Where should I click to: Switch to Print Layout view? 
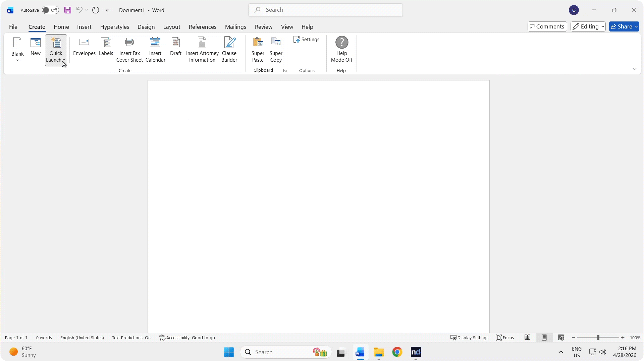(544, 338)
